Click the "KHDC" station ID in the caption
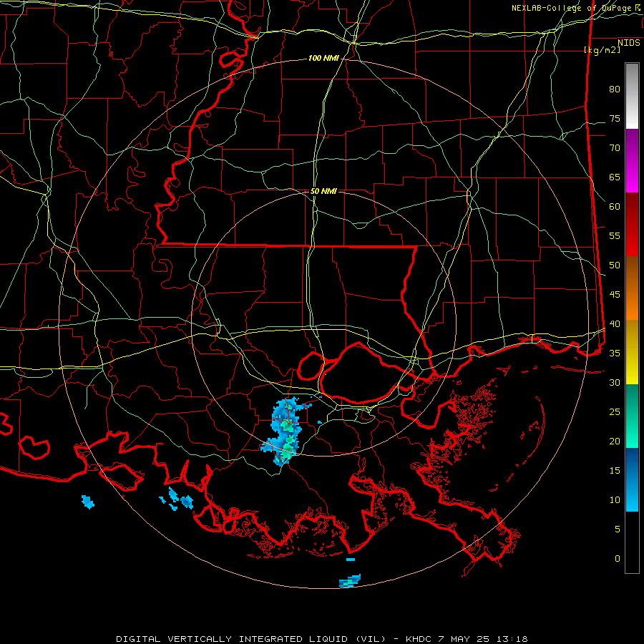Viewport: 644px width, 644px height. 421,639
